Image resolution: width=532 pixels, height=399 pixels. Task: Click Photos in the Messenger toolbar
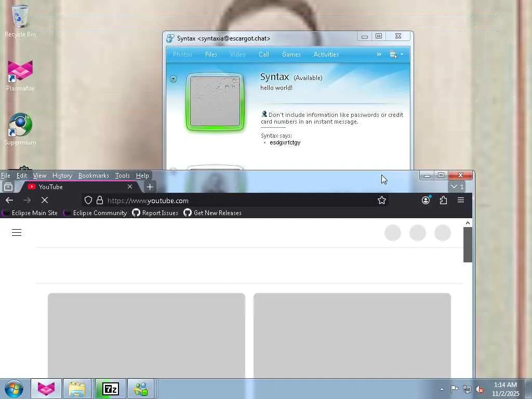[182, 54]
